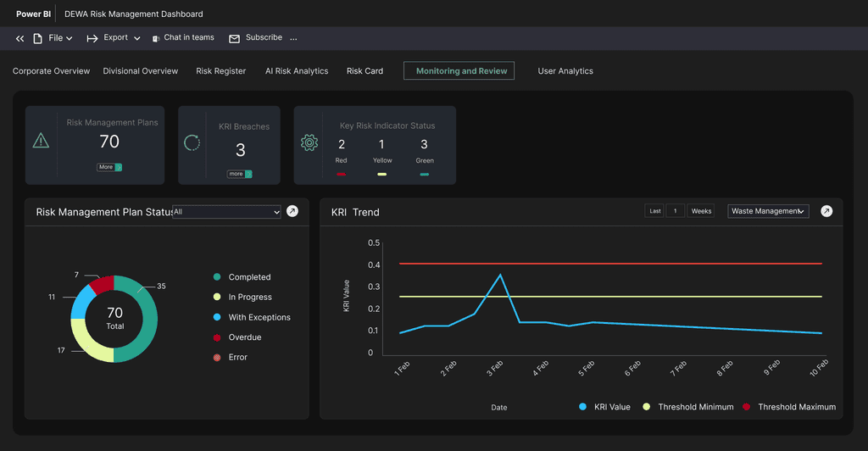Expand the Risk Management Plan Status chart

[x=292, y=211]
